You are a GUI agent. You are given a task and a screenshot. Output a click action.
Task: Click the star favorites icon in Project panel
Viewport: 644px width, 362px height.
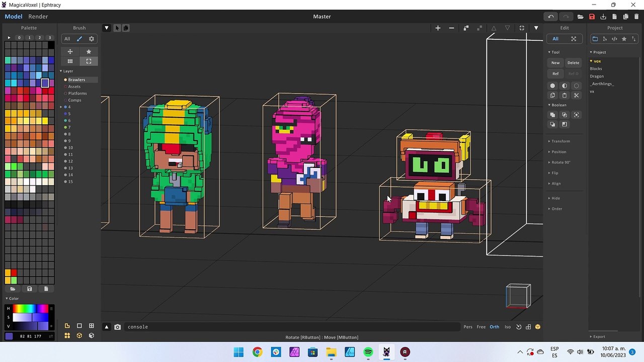pyautogui.click(x=624, y=39)
